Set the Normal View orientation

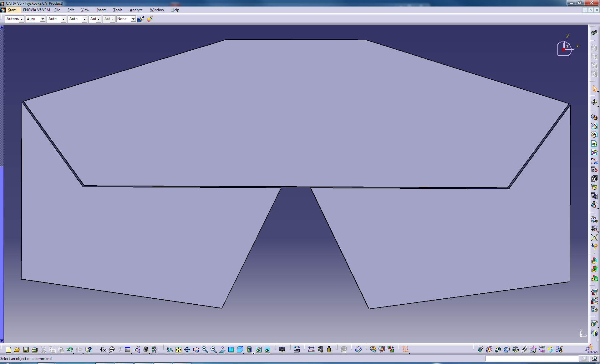[222, 350]
